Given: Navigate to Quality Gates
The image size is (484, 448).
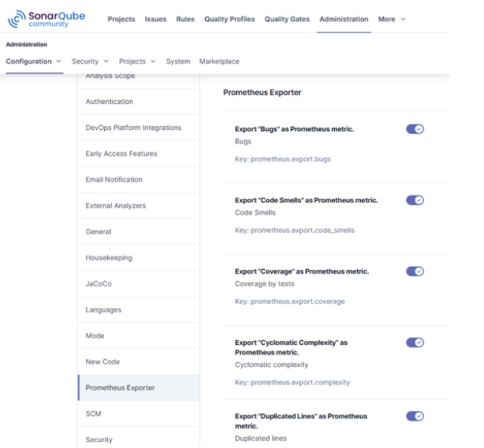Looking at the screenshot, I should (287, 19).
